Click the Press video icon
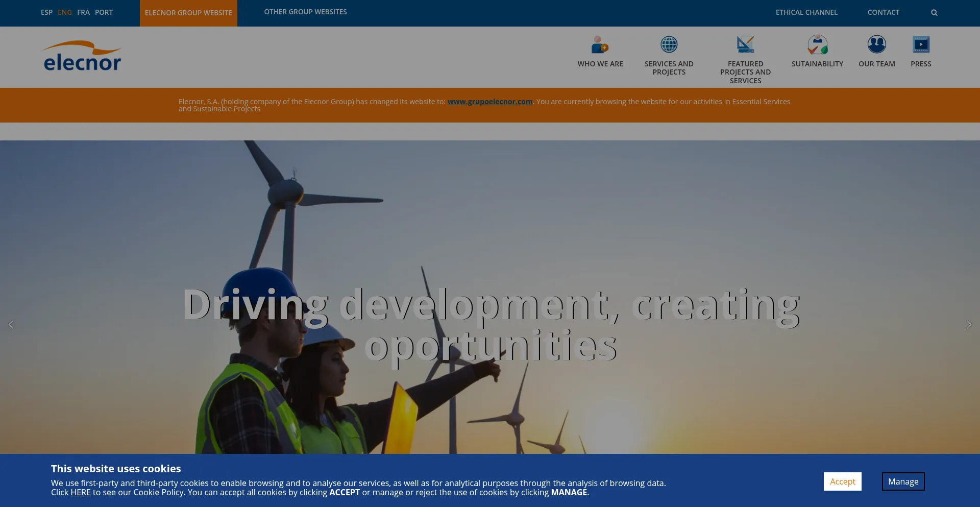980x507 pixels. coord(921,45)
